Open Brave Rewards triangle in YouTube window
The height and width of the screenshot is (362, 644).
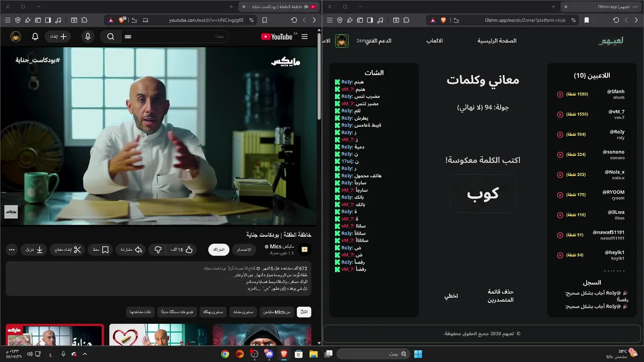[x=110, y=20]
